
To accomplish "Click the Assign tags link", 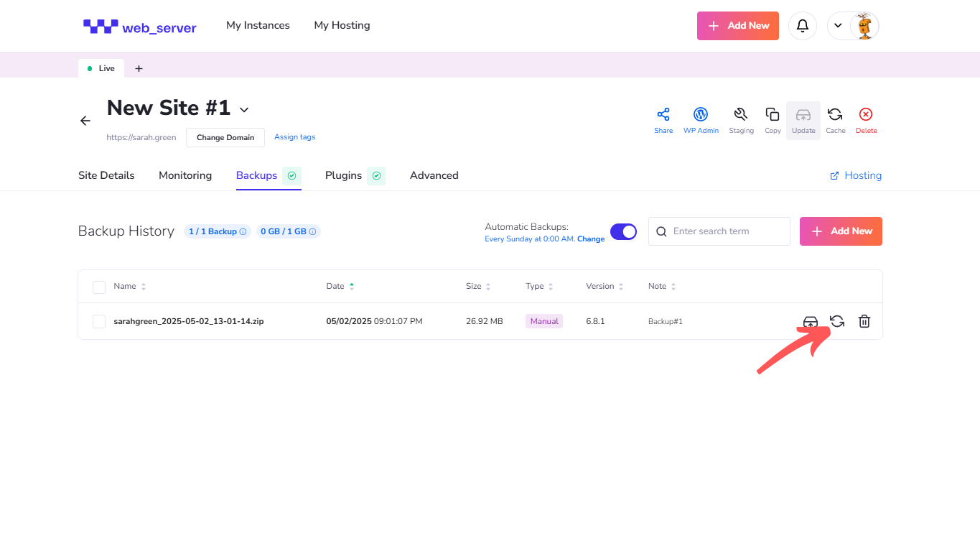I will 294,137.
